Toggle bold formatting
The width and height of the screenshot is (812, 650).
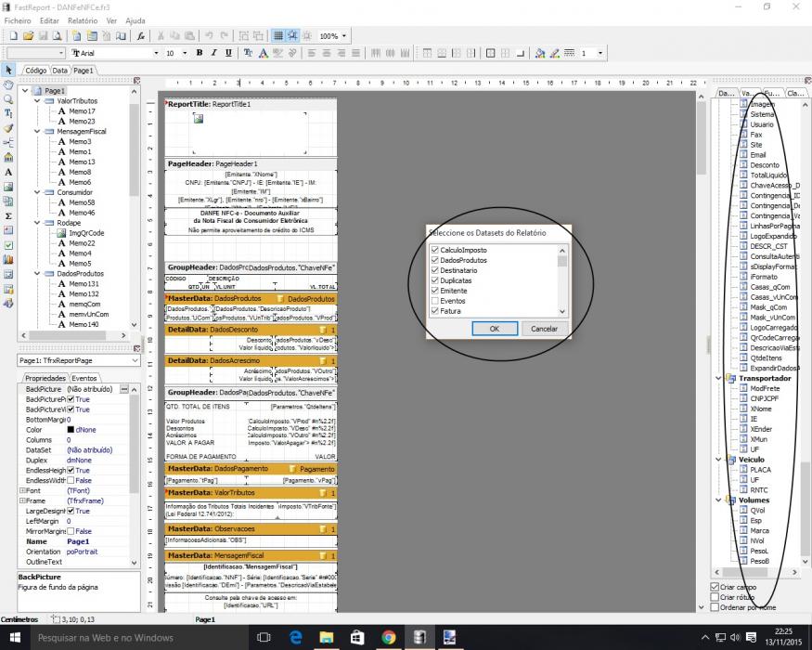click(x=200, y=53)
